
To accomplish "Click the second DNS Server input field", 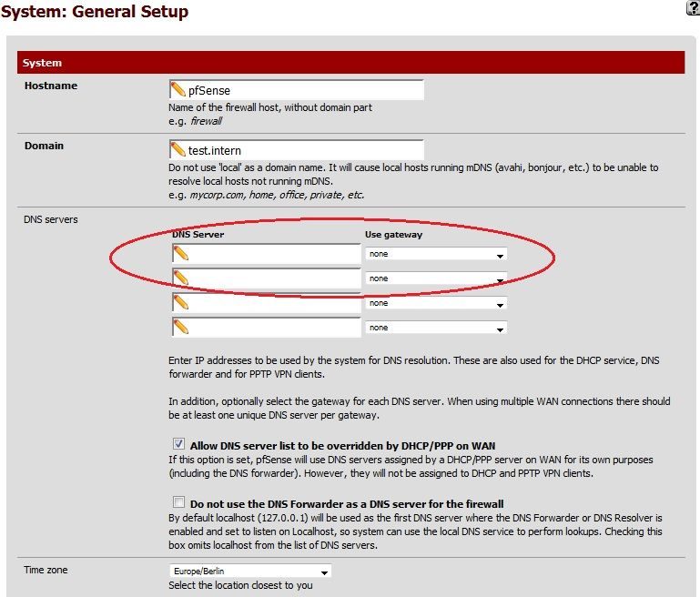I will pyautogui.click(x=267, y=278).
